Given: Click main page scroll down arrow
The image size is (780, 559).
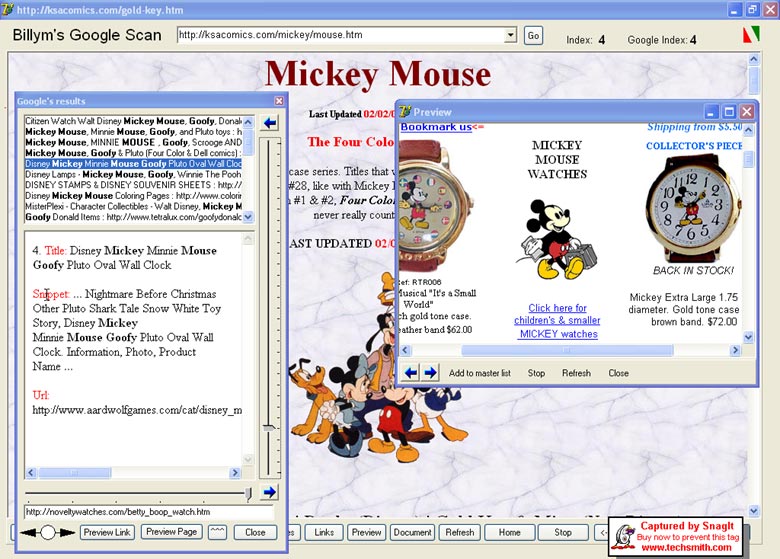Looking at the screenshot, I should 754,511.
